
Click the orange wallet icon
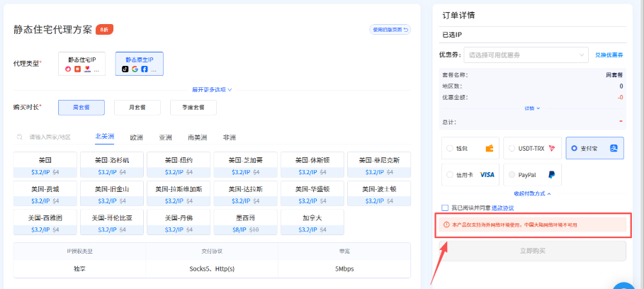[489, 148]
